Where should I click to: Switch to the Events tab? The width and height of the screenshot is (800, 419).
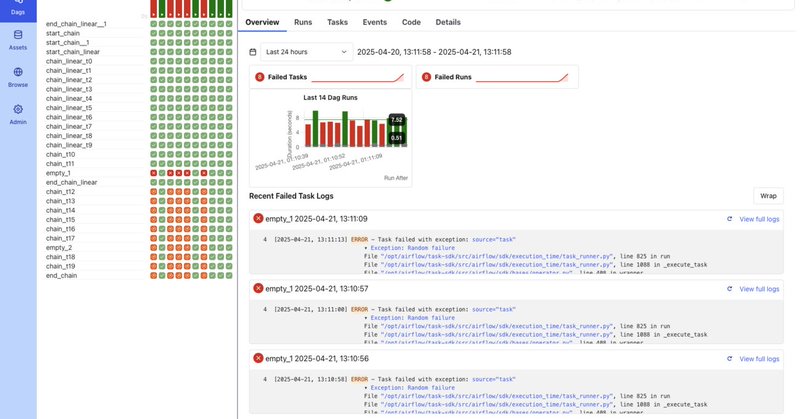coord(374,22)
